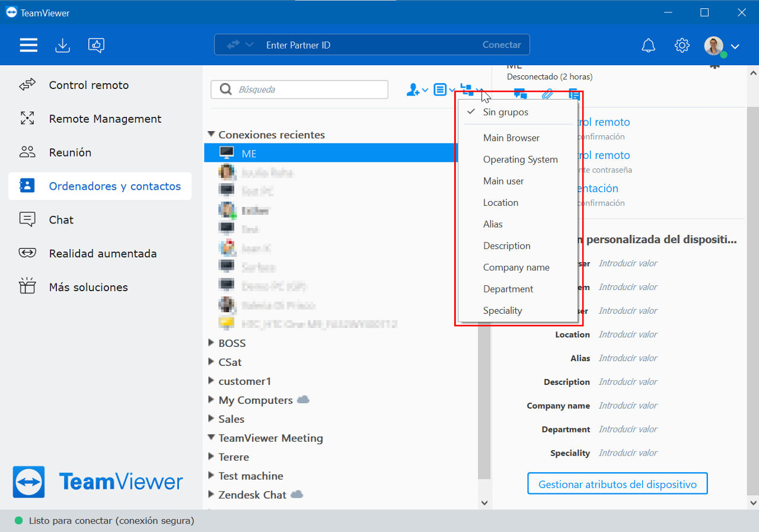Image resolution: width=759 pixels, height=532 pixels.
Task: Click the Conectar button
Action: 502,45
